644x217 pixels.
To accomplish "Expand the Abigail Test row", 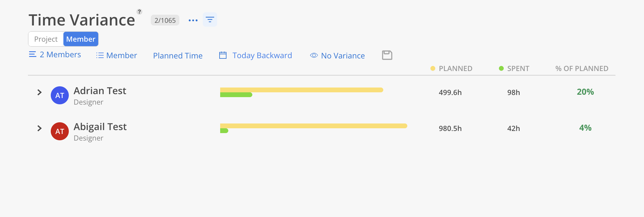I will 39,128.
